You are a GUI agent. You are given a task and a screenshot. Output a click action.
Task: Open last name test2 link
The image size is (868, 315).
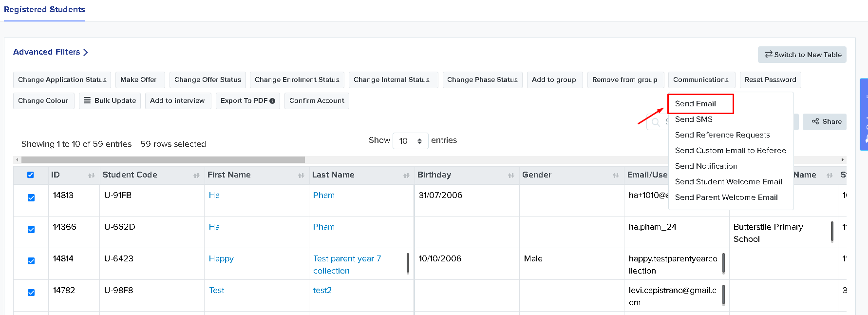coord(322,291)
